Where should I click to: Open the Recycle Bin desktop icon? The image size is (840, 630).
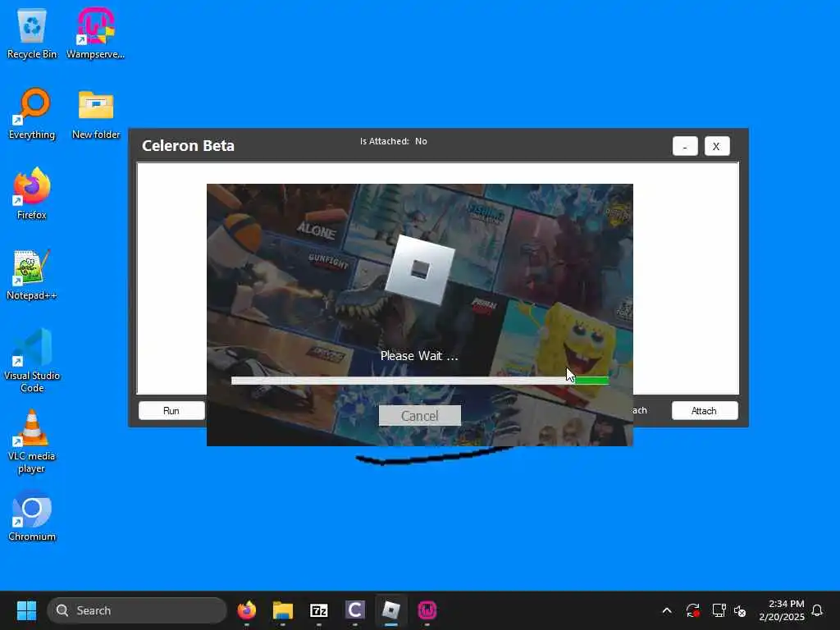pyautogui.click(x=32, y=33)
